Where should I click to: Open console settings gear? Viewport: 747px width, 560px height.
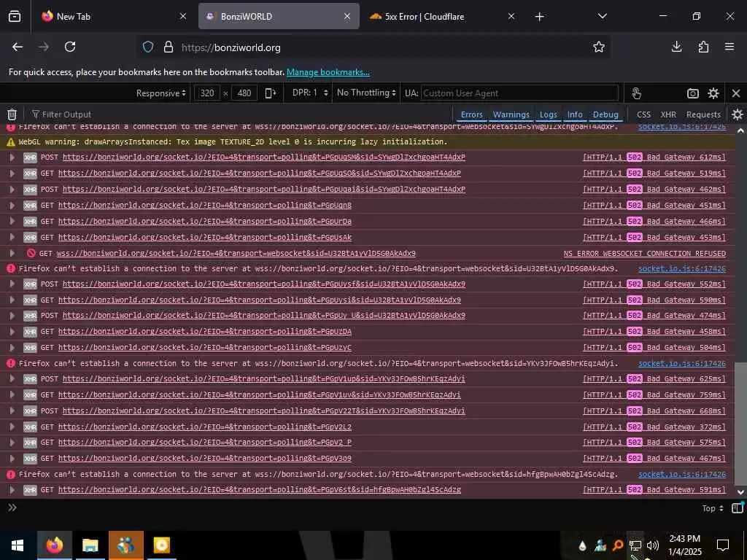point(738,114)
